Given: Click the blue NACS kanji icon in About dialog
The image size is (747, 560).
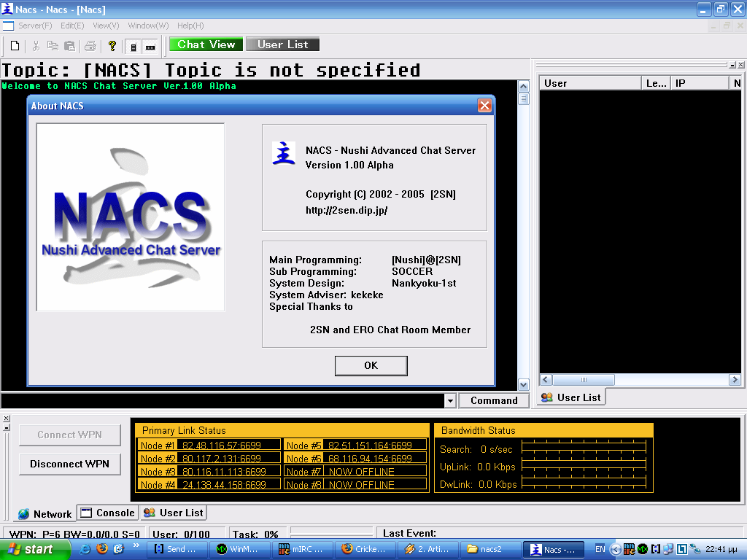Looking at the screenshot, I should (x=284, y=153).
